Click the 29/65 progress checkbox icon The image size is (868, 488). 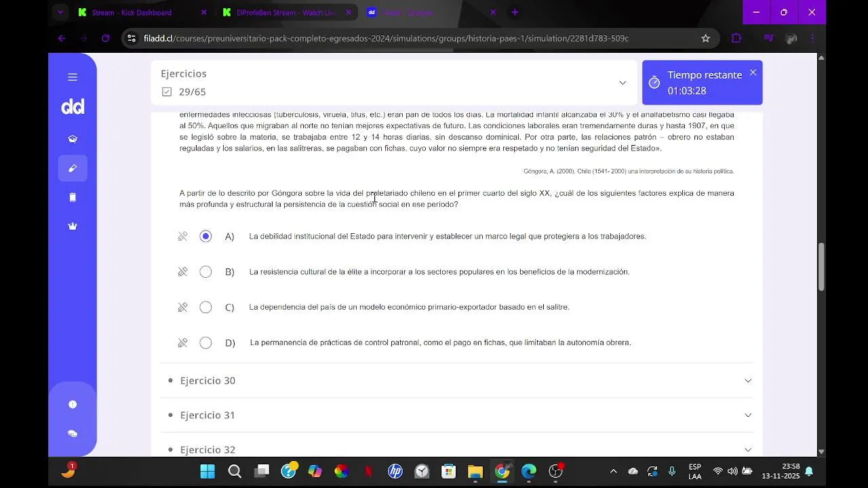click(167, 92)
